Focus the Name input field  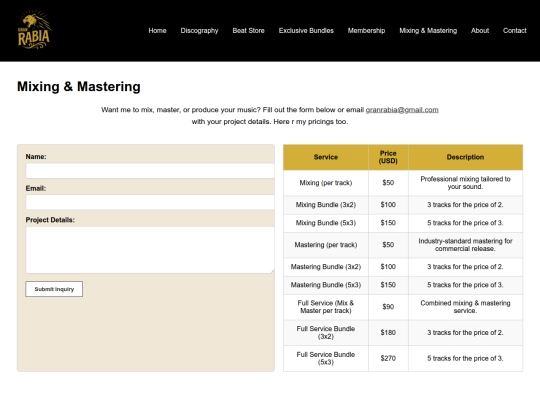pyautogui.click(x=150, y=171)
